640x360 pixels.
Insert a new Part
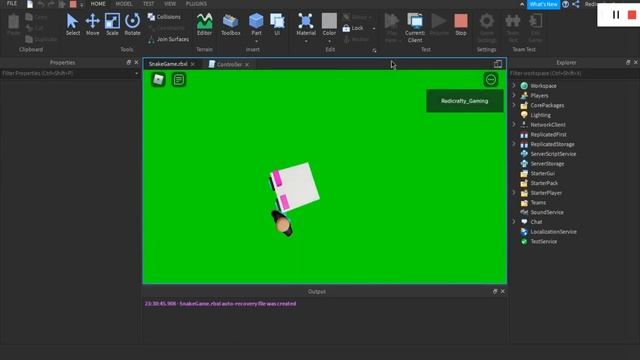pyautogui.click(x=256, y=24)
